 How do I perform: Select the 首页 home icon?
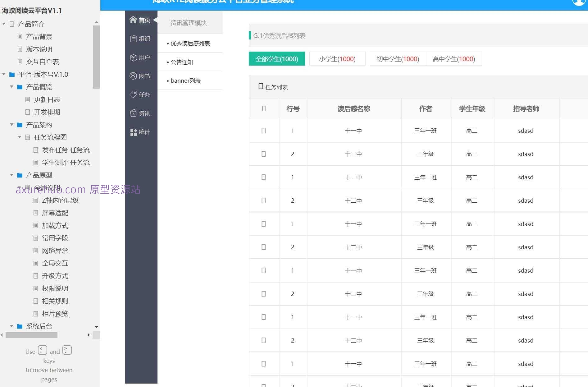[134, 19]
